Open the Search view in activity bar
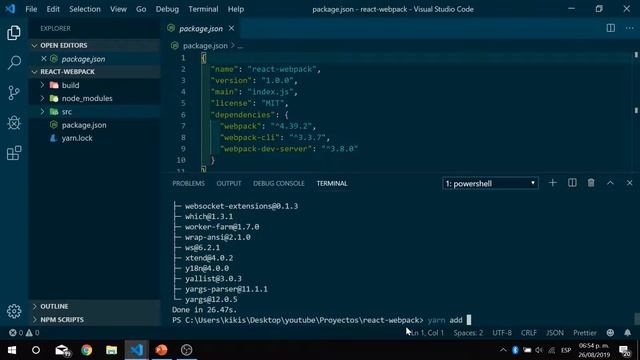 pyautogui.click(x=14, y=63)
